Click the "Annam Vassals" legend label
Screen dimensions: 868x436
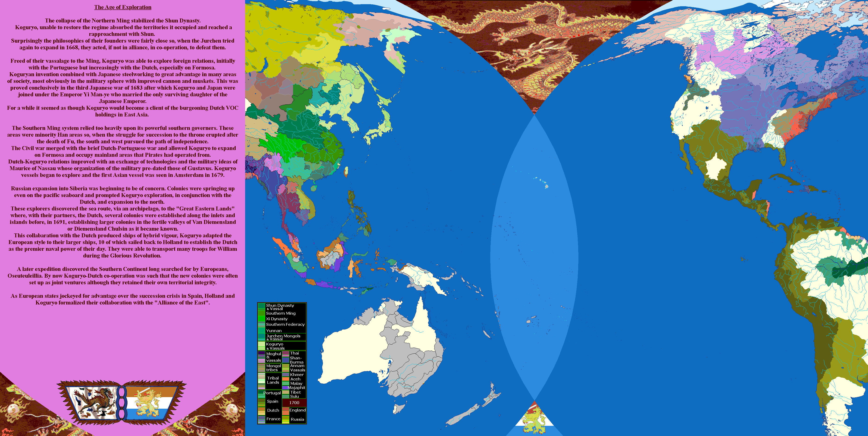coord(297,368)
